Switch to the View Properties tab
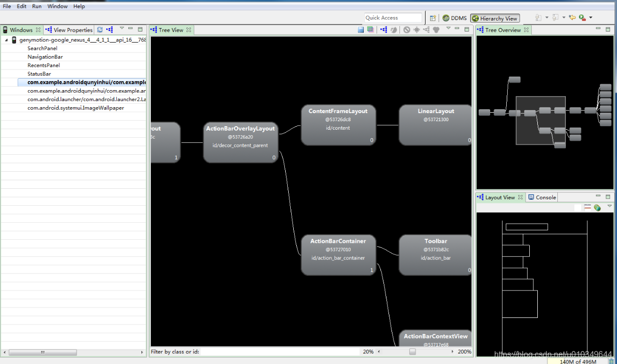 (69, 30)
